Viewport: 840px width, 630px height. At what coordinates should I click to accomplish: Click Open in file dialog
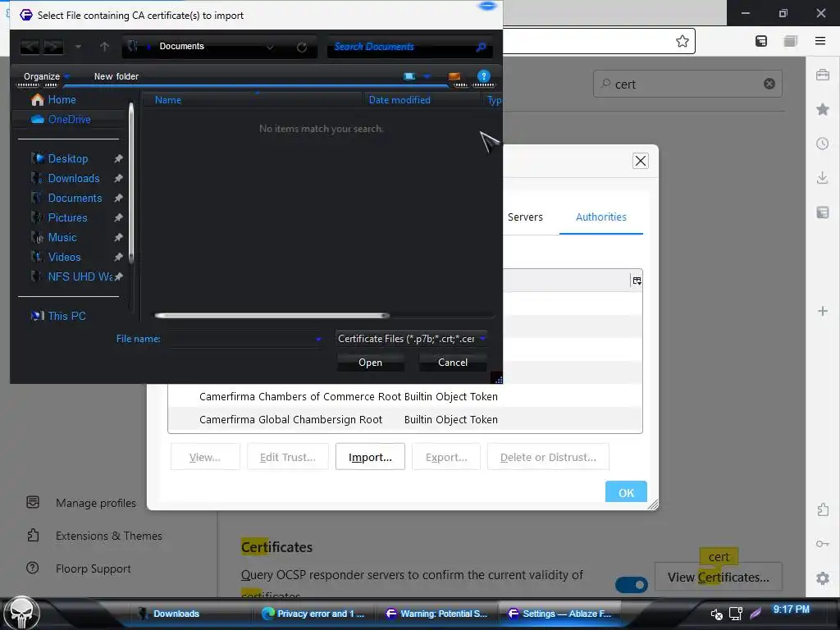pyautogui.click(x=370, y=363)
